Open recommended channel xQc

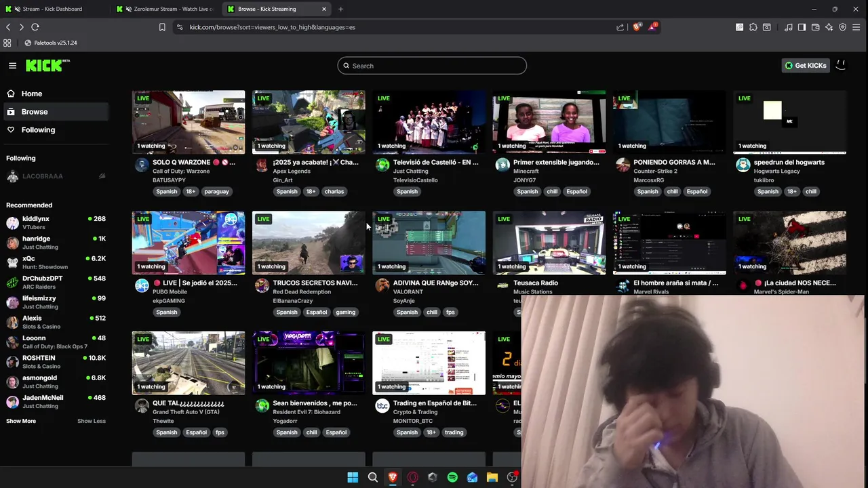pos(56,262)
